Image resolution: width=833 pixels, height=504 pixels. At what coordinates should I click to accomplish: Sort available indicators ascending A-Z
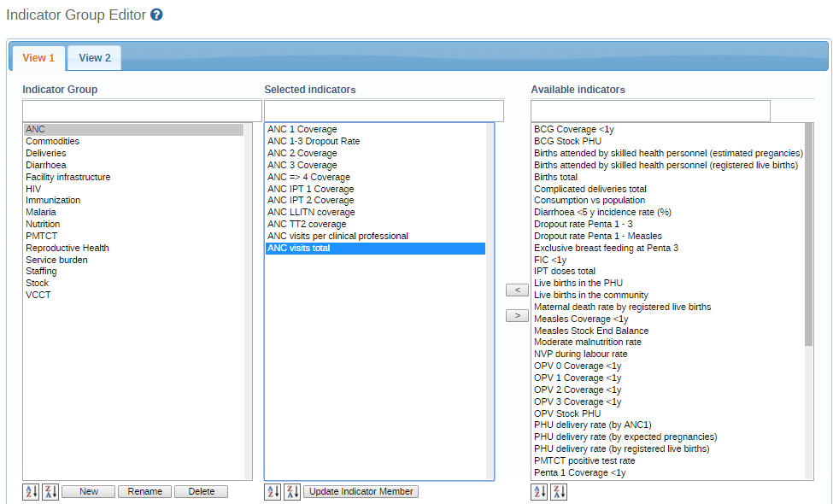tap(539, 492)
